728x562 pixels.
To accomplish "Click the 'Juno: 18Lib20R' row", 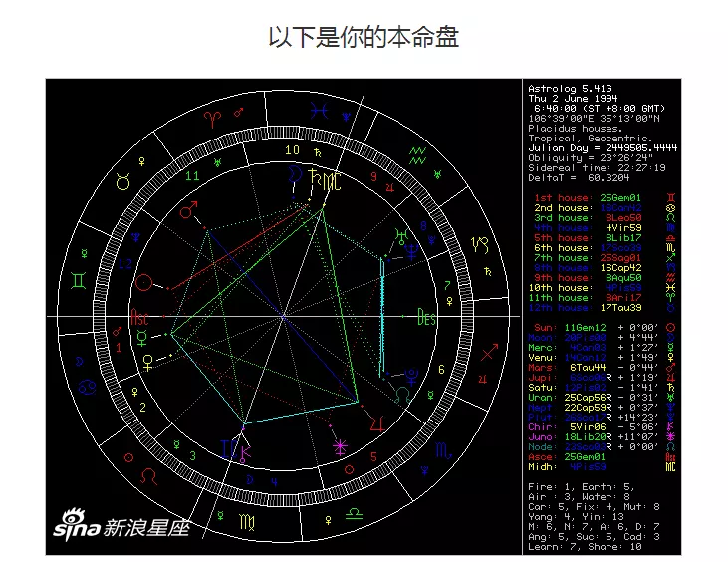I will (603, 437).
